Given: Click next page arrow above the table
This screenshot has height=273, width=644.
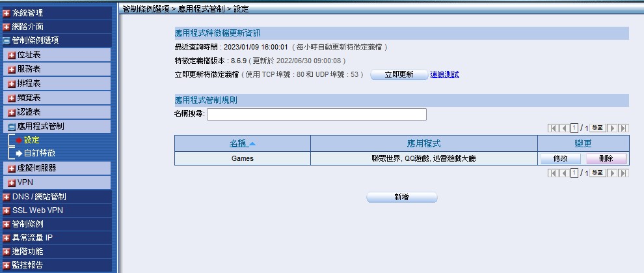Looking at the screenshot, I should (x=612, y=128).
